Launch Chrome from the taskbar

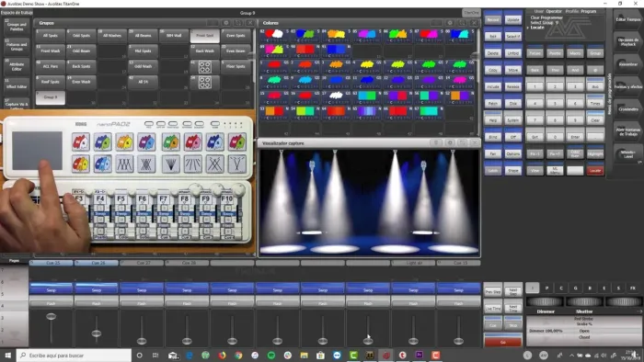(x=238, y=355)
